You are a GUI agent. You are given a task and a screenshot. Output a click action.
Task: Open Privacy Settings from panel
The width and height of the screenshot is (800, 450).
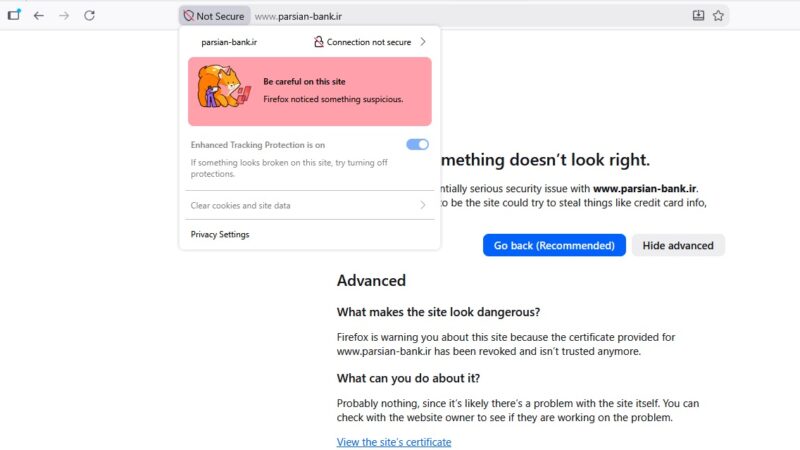coord(220,234)
